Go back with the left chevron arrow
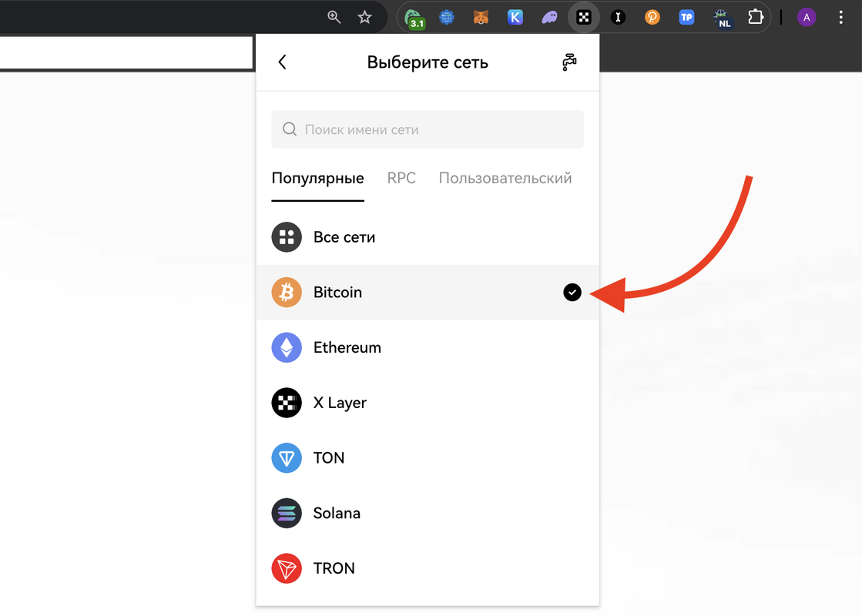862x616 pixels. 282,62
